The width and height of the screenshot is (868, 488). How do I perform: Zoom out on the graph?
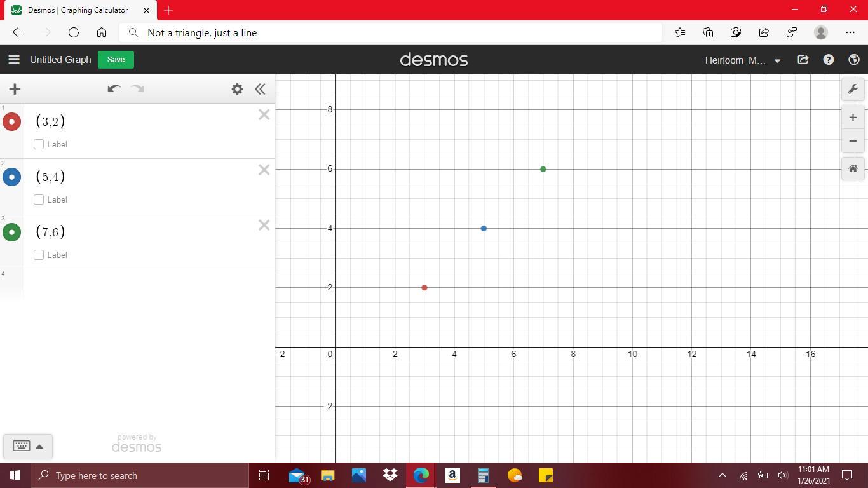point(853,141)
